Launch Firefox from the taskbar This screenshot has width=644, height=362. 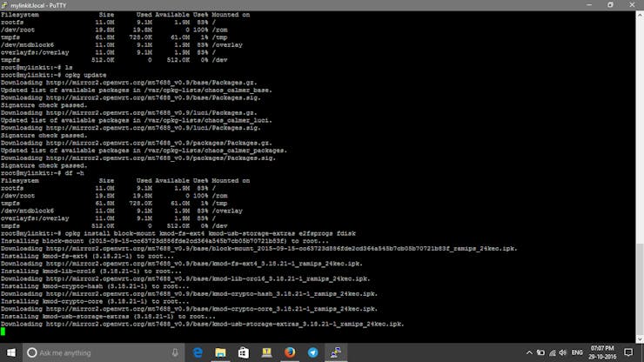tap(290, 352)
